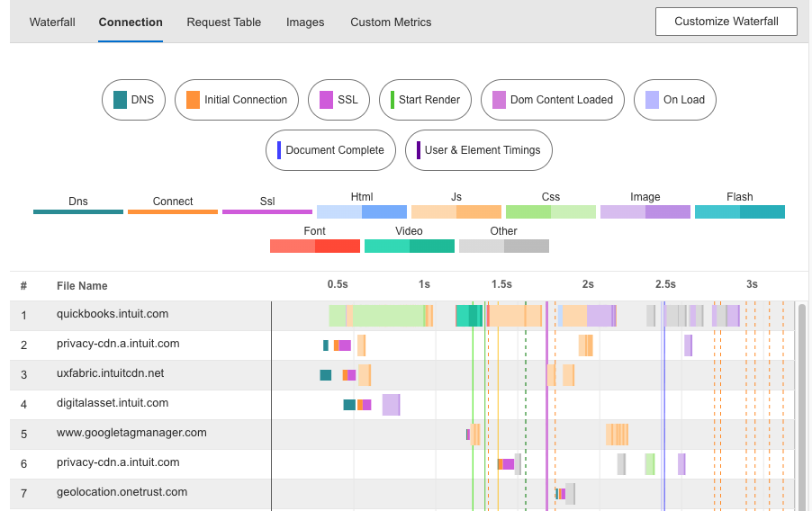Open the Request Table tab
The width and height of the screenshot is (812, 511).
point(223,22)
